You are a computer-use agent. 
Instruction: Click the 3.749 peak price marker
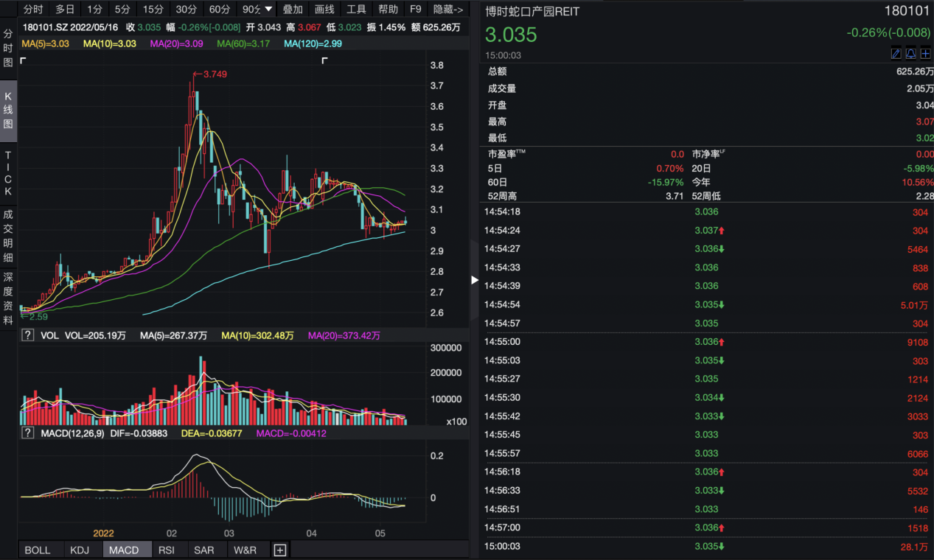[x=214, y=74]
